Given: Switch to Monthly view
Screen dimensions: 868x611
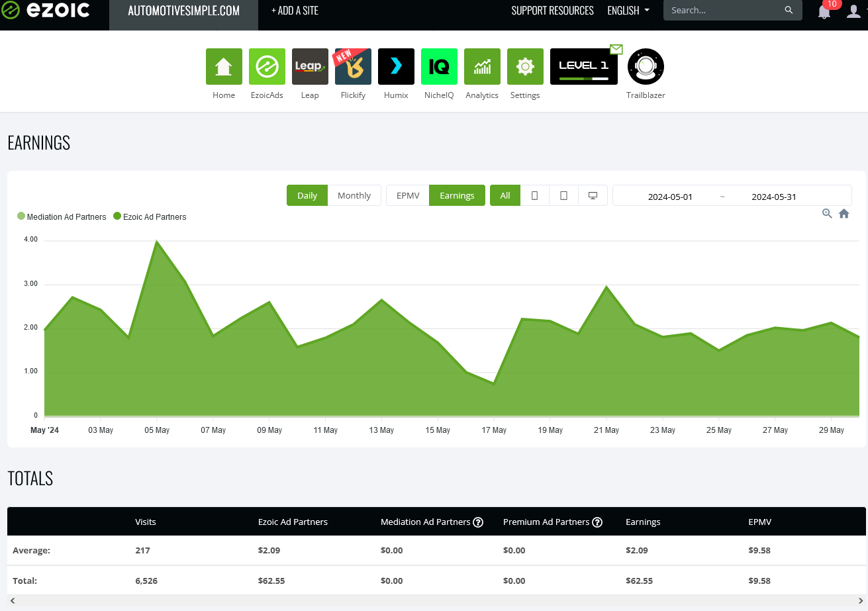Looking at the screenshot, I should (x=354, y=195).
